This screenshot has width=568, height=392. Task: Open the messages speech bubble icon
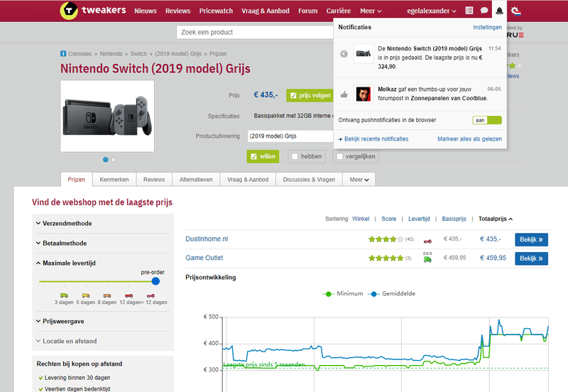point(484,11)
